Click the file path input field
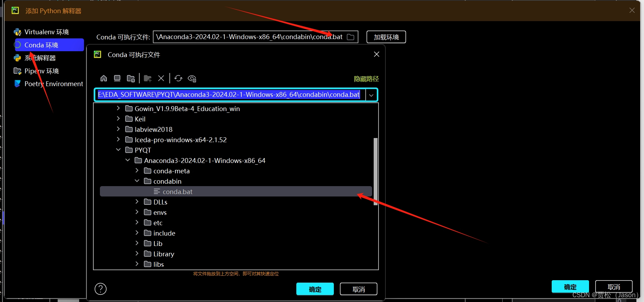 (x=230, y=95)
